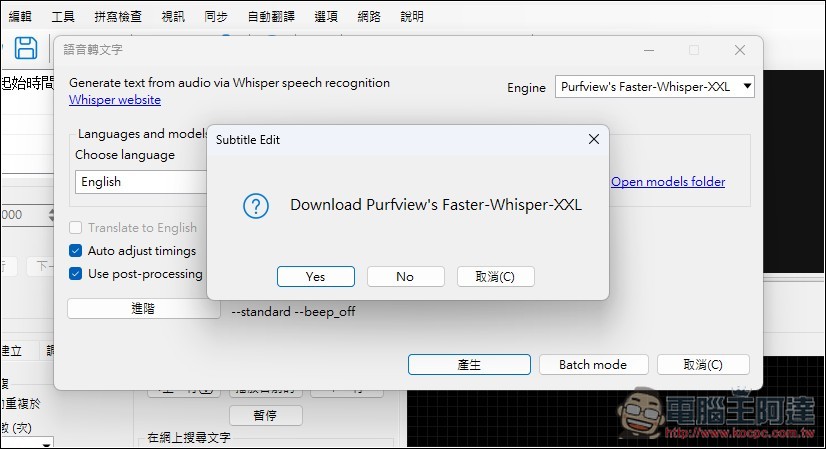Open the Whisper website link

(115, 100)
